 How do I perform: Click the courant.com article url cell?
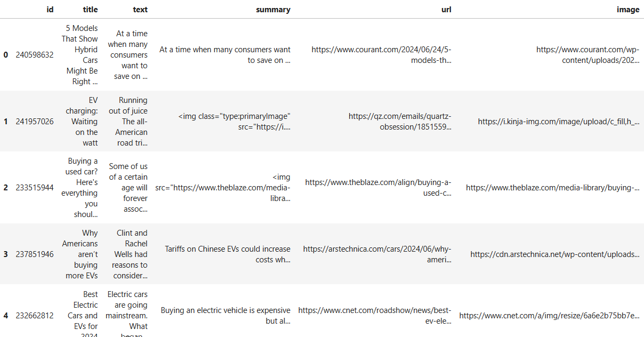pyautogui.click(x=381, y=55)
